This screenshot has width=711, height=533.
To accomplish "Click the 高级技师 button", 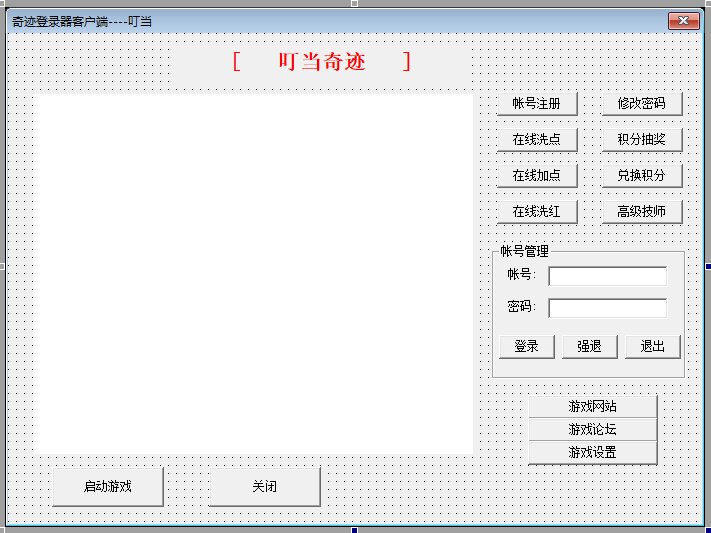I will tap(641, 211).
